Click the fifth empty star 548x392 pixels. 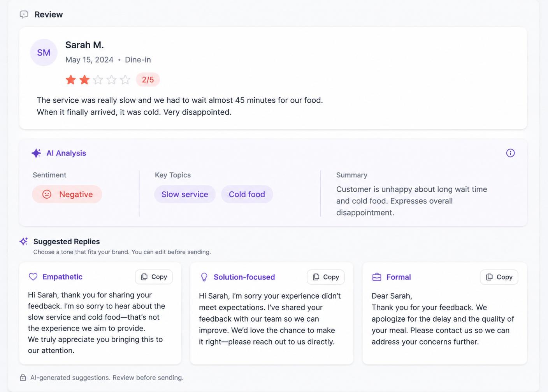125,80
